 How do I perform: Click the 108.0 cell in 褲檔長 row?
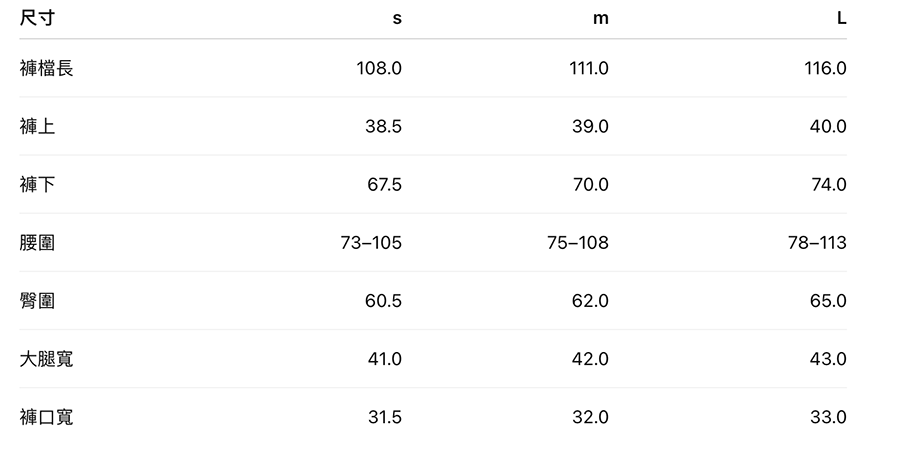379,68
